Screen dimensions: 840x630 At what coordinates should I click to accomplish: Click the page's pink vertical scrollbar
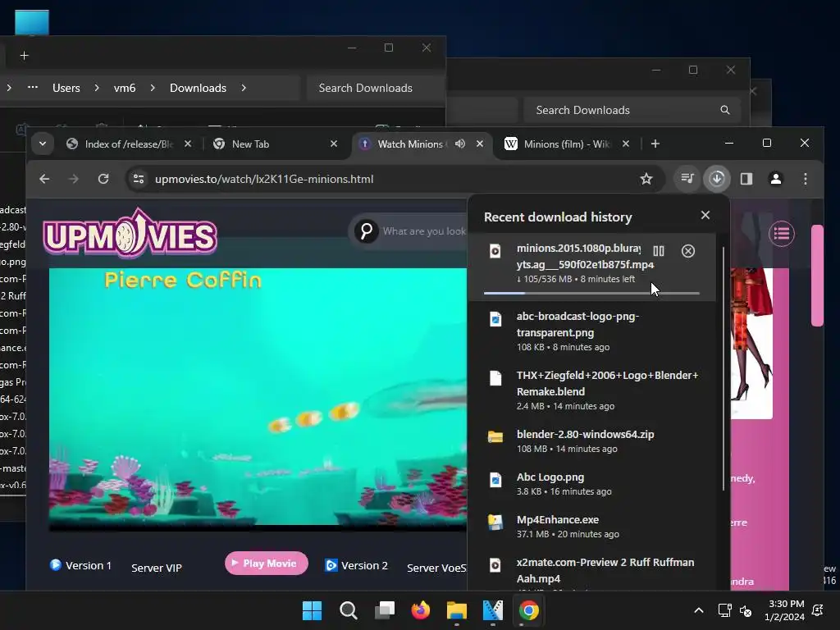pos(817,276)
